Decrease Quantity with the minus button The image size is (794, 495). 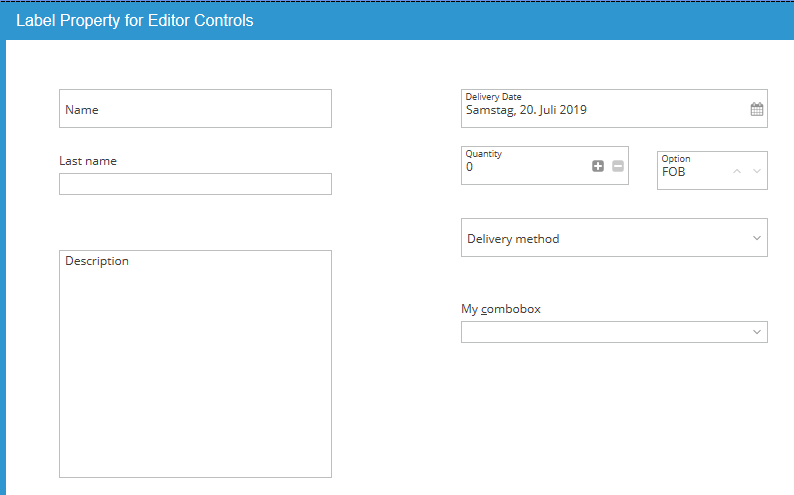pos(618,166)
